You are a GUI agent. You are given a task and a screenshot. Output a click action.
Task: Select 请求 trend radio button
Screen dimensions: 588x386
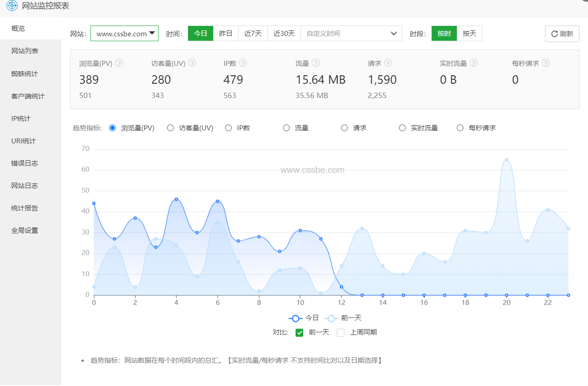coord(344,128)
